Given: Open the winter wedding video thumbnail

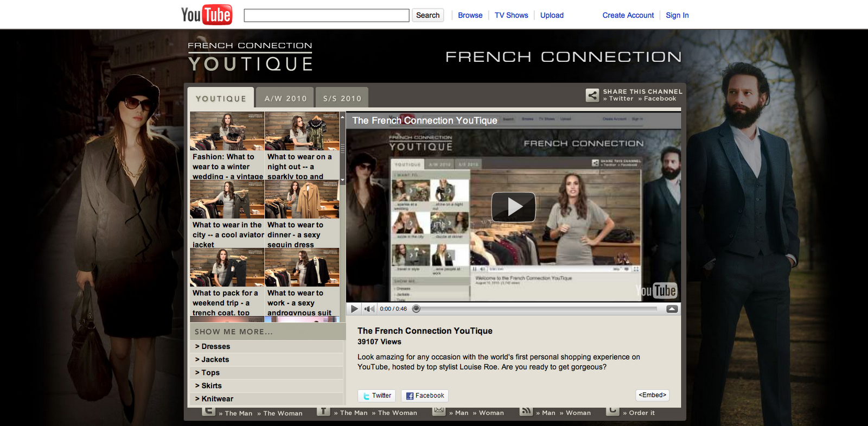Looking at the screenshot, I should point(227,131).
